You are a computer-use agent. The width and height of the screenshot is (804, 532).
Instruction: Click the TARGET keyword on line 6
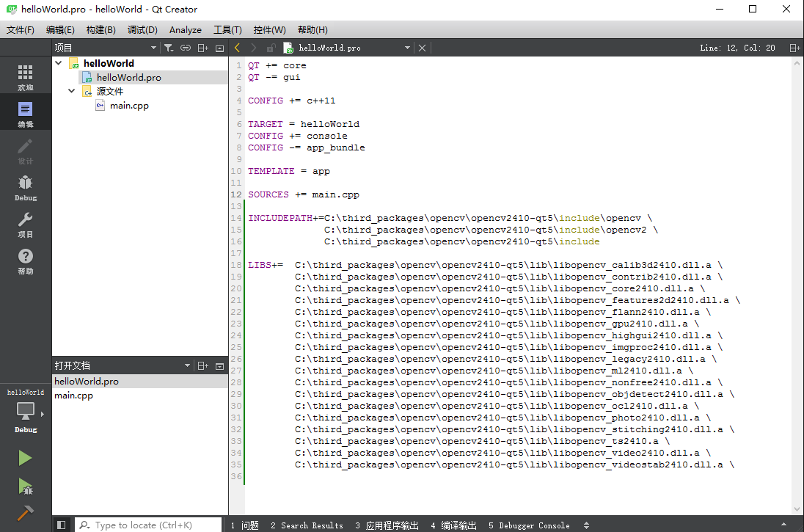click(265, 124)
